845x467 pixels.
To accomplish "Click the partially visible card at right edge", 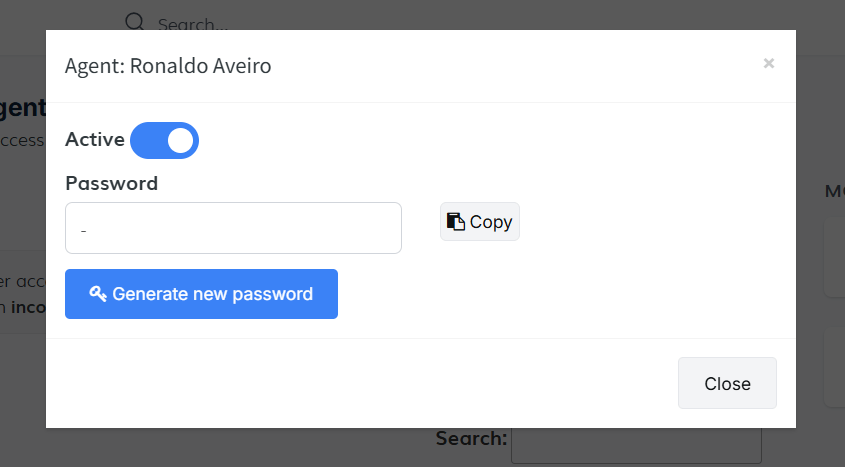I will (x=834, y=258).
